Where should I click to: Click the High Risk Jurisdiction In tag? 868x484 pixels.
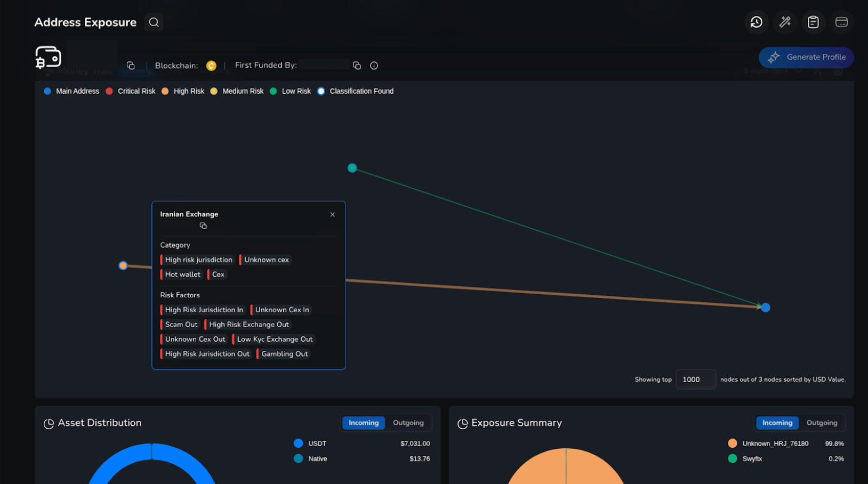(x=203, y=310)
